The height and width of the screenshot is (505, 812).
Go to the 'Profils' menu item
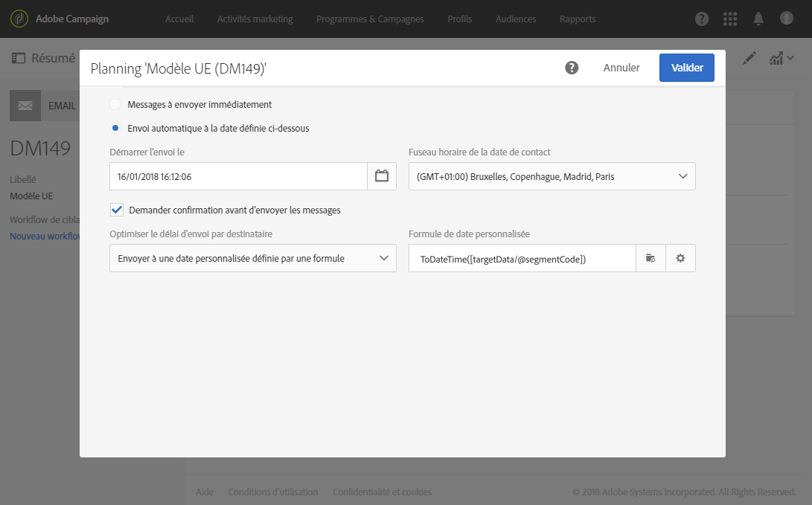coord(459,19)
